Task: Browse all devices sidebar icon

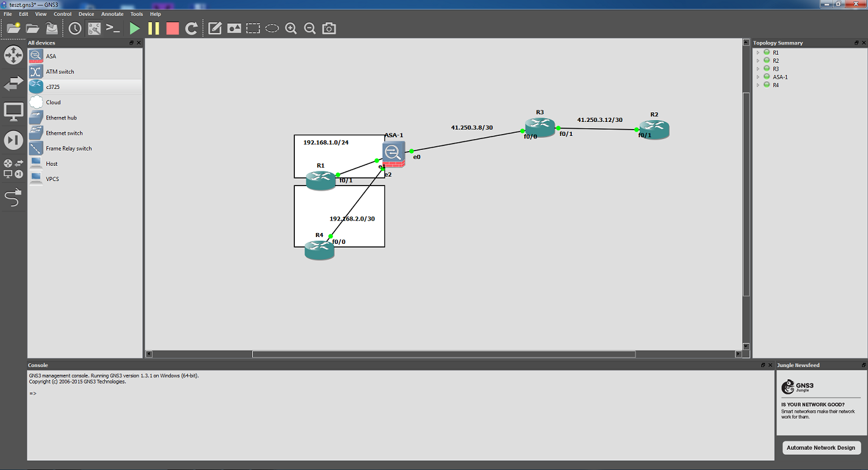Action: pyautogui.click(x=13, y=168)
